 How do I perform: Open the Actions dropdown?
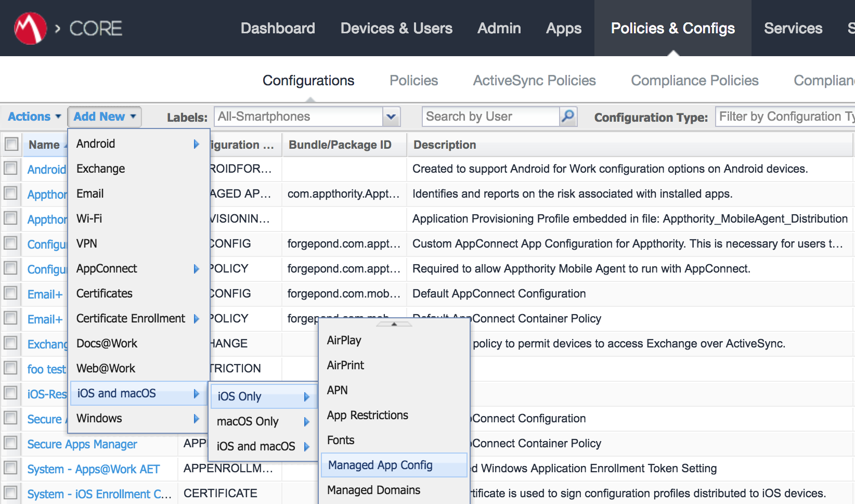pyautogui.click(x=33, y=116)
